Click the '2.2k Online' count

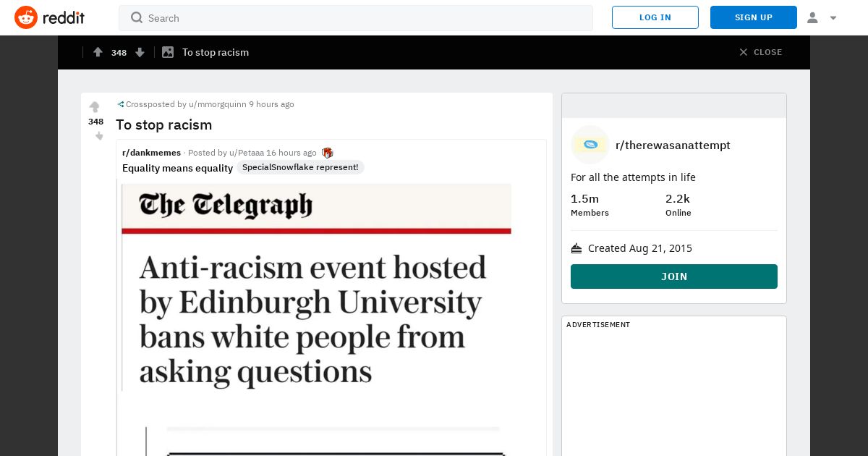click(678, 205)
